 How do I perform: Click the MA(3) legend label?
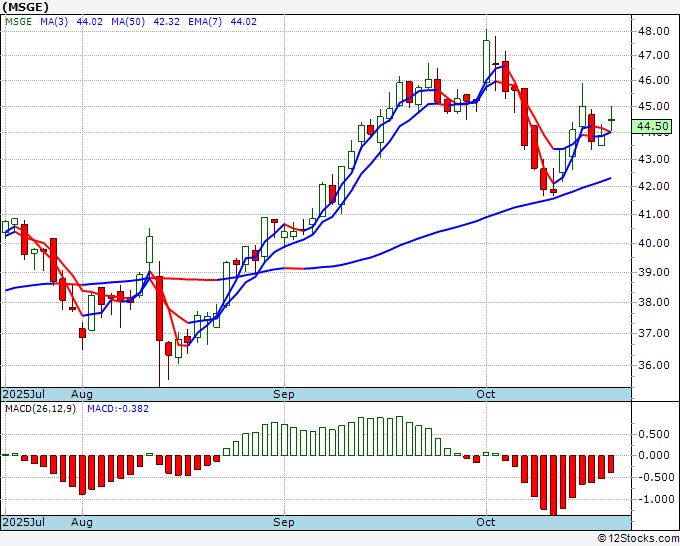click(x=54, y=21)
